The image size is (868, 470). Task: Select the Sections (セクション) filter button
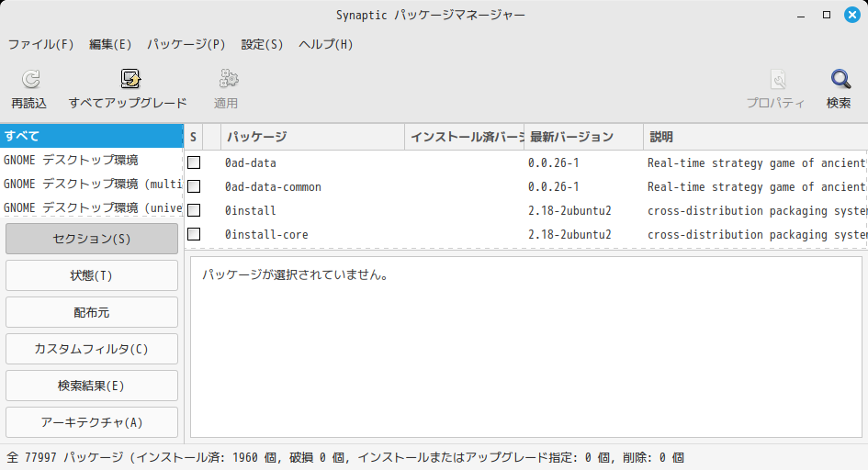(x=92, y=239)
